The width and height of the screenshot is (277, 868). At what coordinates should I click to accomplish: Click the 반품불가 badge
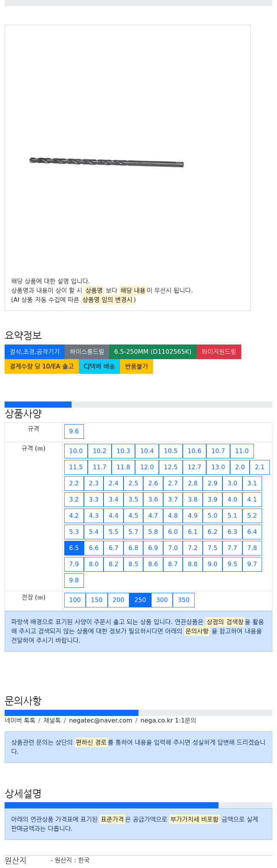pos(137,366)
